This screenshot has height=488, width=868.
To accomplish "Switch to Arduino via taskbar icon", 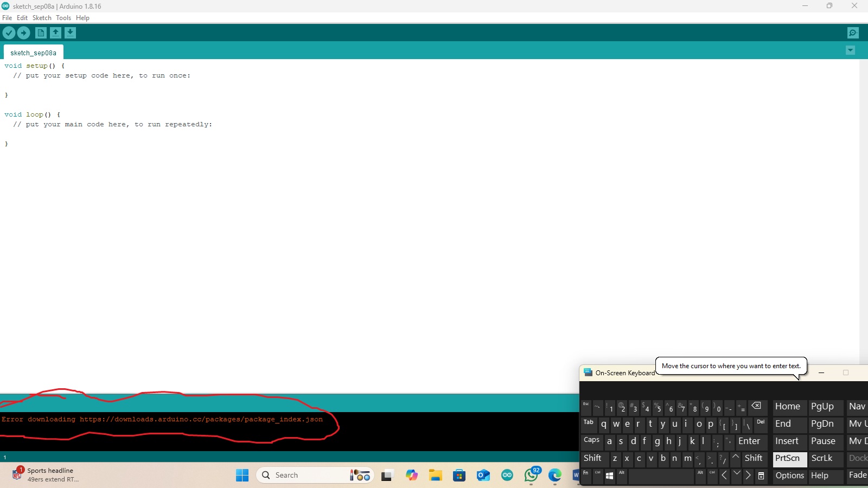I will 507,476.
